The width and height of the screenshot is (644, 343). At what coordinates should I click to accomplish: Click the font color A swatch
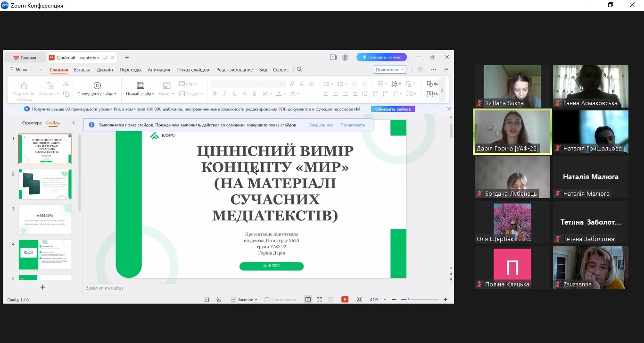[x=279, y=94]
